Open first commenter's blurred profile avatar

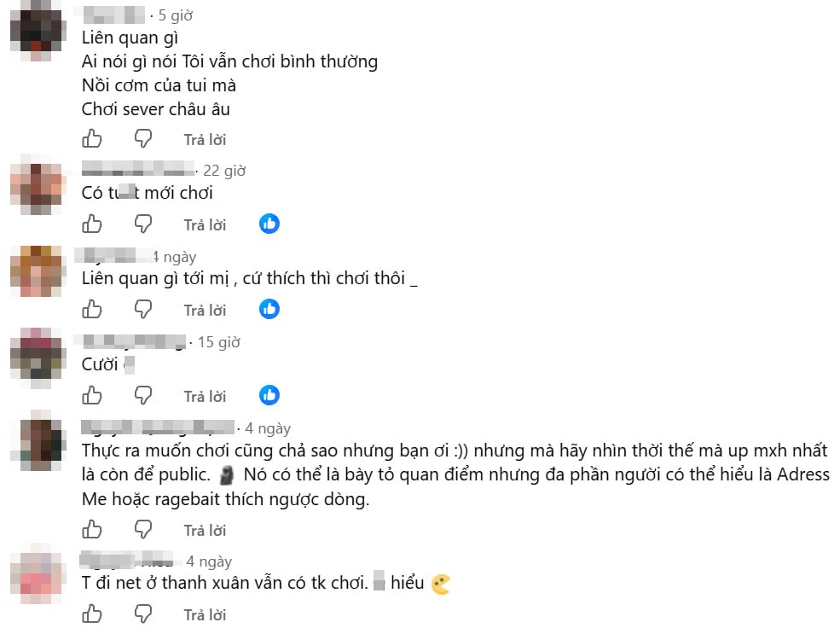[38, 30]
